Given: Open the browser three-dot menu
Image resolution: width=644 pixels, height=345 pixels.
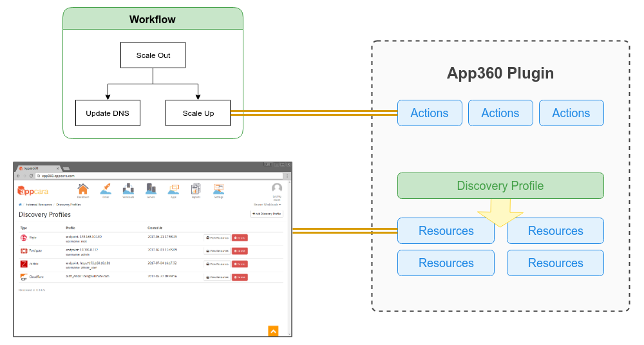Looking at the screenshot, I should [287, 176].
